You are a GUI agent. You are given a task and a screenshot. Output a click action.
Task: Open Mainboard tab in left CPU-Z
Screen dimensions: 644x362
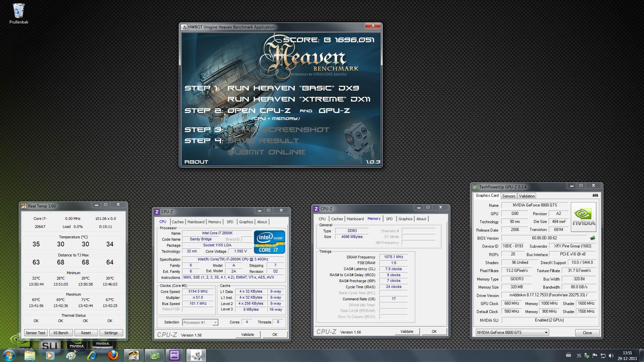click(x=196, y=222)
